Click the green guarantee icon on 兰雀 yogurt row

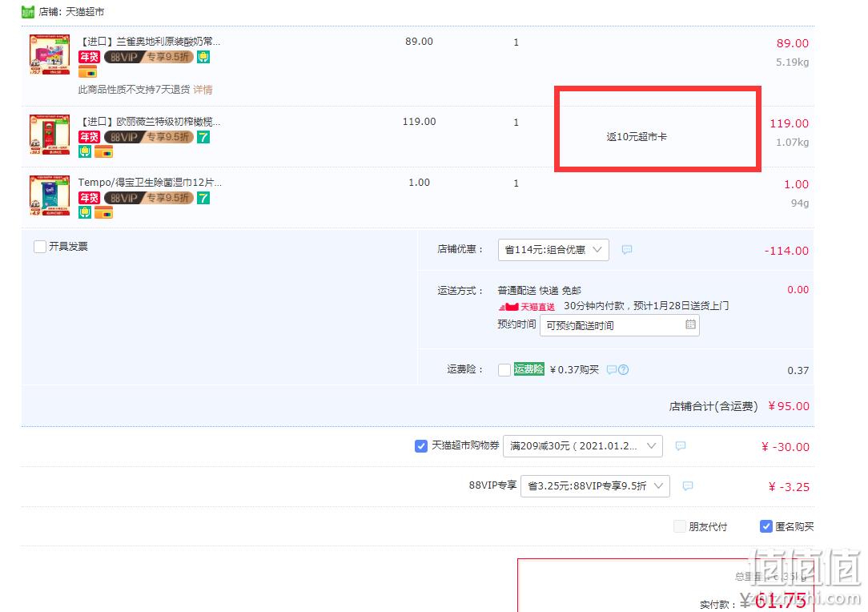[x=203, y=57]
